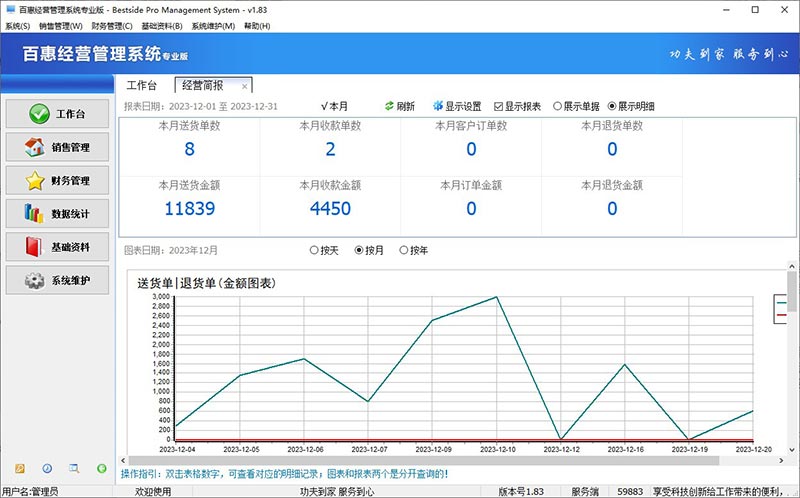Click the 刷新 refresh icon
Viewport: 800px width, 498px height.
coord(390,107)
